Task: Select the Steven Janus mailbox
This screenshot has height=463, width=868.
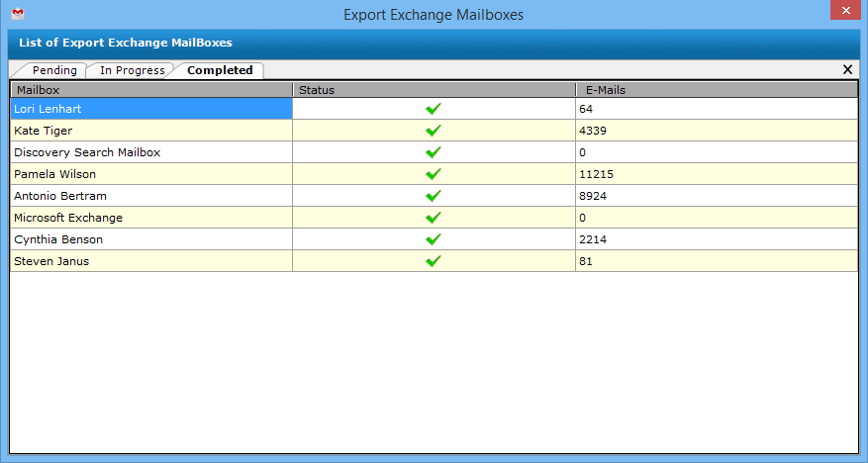Action: pos(151,261)
